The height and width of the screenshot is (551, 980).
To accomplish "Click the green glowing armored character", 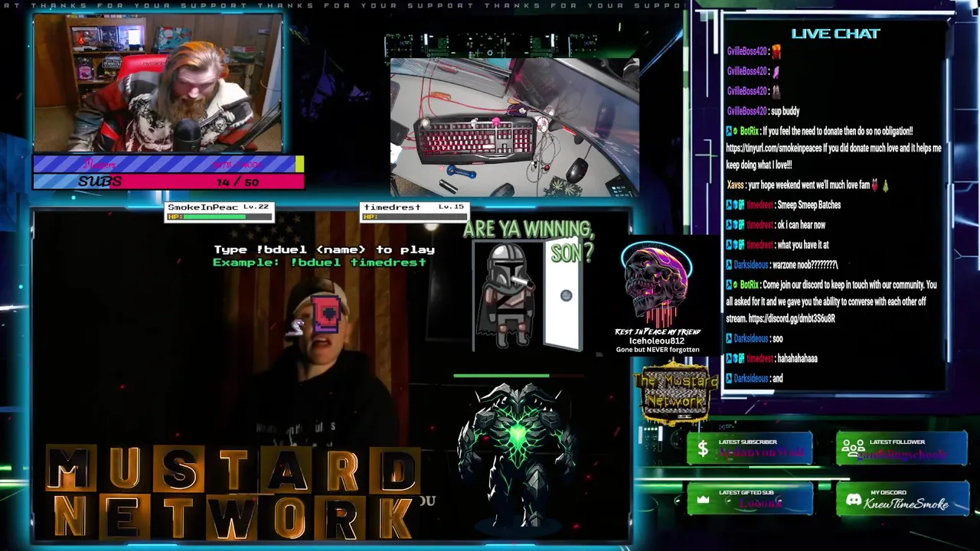I will point(516,455).
